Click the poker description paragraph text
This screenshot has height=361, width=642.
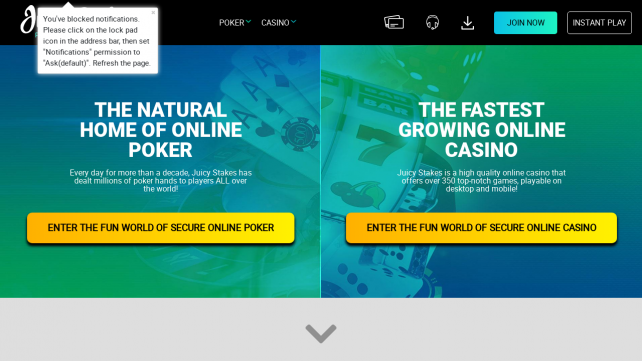coord(160,180)
